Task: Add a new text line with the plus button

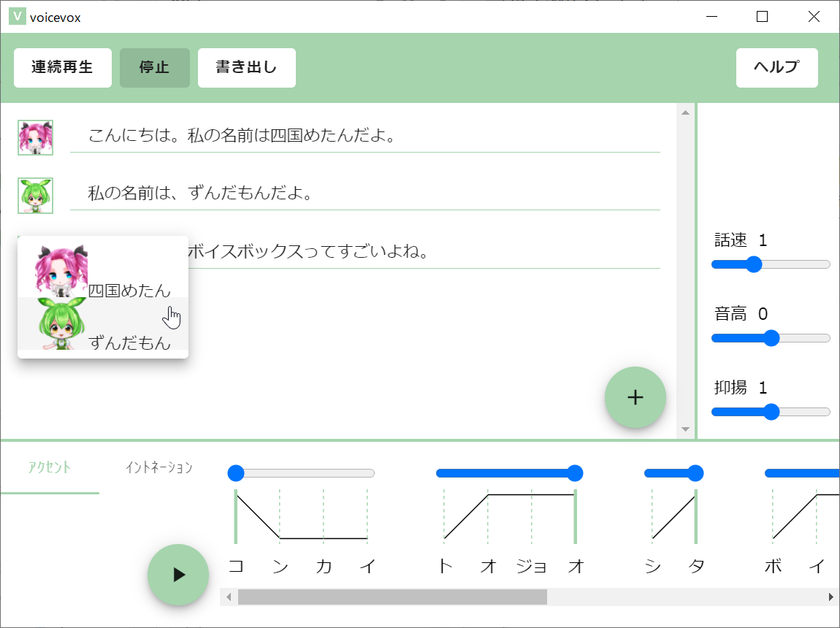Action: 635,397
